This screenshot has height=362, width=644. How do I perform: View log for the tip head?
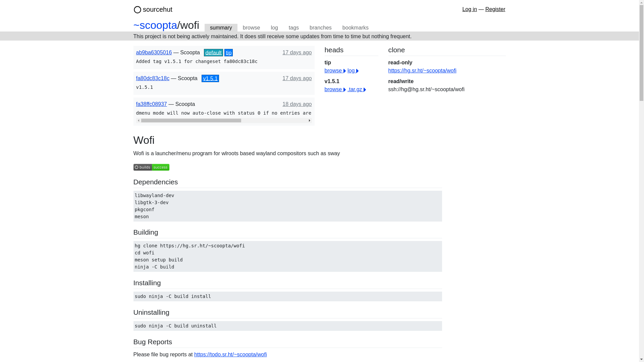(x=353, y=71)
